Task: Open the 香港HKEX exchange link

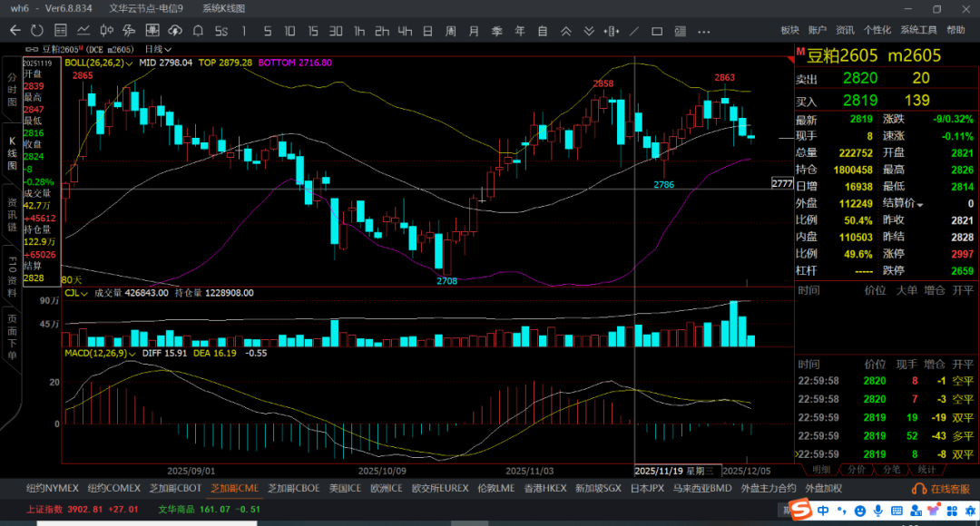Action: pos(545,489)
